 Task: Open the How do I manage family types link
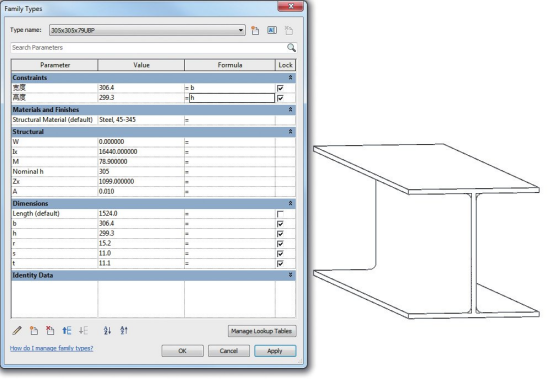(52, 348)
